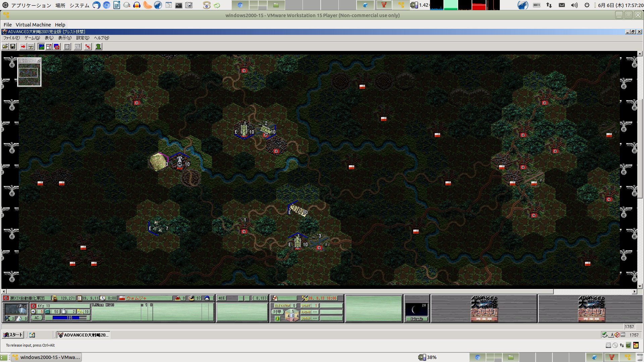This screenshot has height=362, width=644.
Task: Close the minimap panel
Action: click(x=39, y=61)
